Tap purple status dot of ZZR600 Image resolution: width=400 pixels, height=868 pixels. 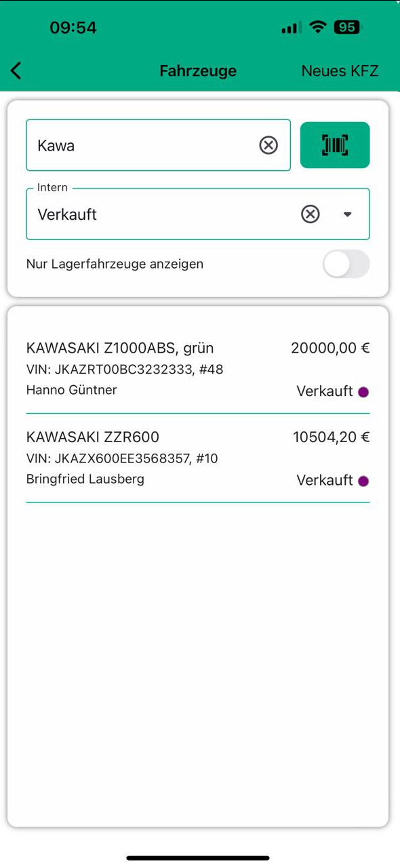pyautogui.click(x=363, y=481)
